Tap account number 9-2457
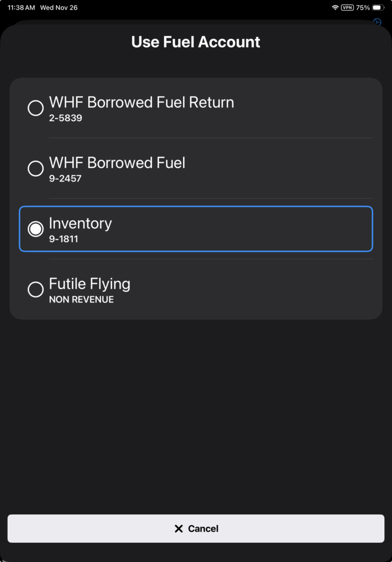Screen dimensions: 392x562 coord(65,178)
